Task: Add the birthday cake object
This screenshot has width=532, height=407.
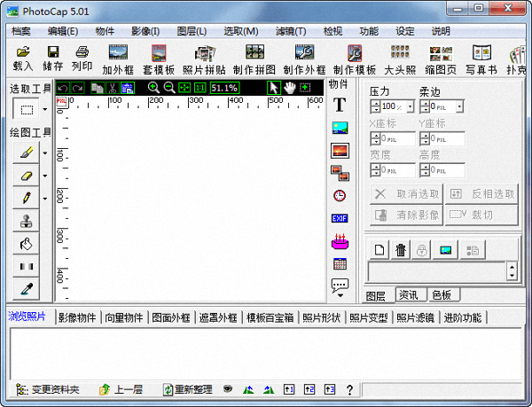Action: pos(340,241)
